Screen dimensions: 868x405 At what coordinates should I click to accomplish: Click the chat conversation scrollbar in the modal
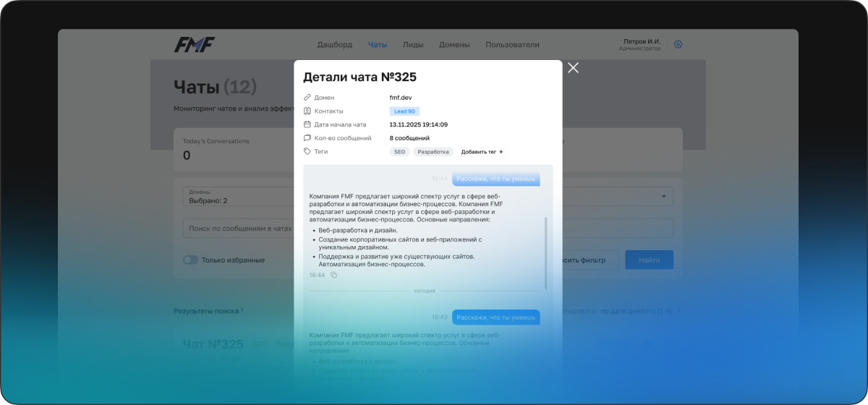click(546, 253)
